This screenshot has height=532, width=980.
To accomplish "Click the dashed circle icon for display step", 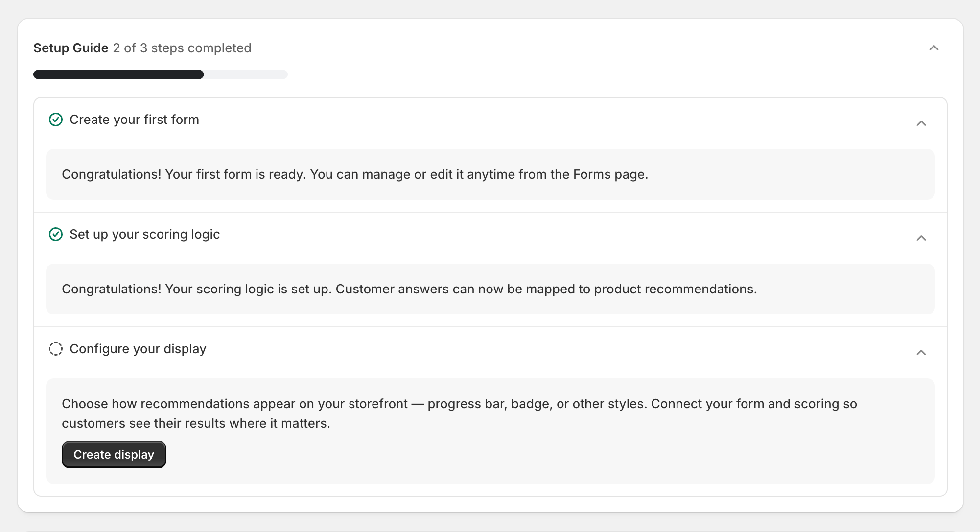I will pos(56,349).
